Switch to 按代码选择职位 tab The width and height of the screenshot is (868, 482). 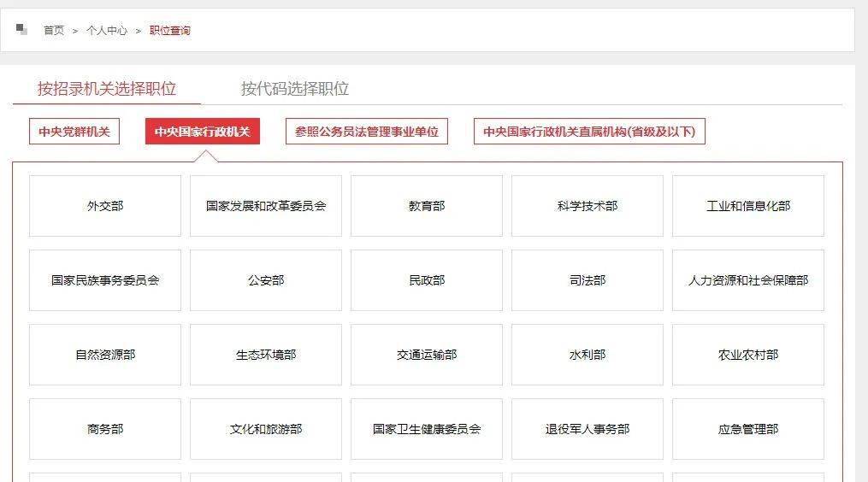[294, 89]
